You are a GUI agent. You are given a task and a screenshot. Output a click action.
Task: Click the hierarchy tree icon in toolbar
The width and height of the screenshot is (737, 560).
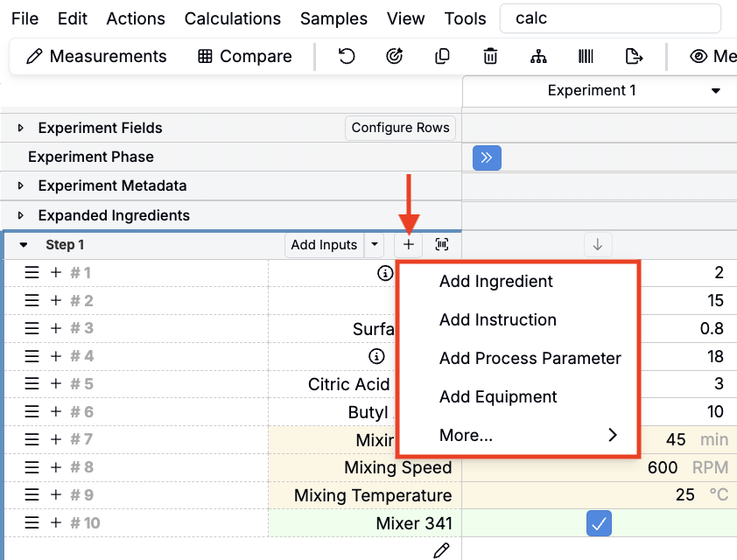tap(538, 57)
